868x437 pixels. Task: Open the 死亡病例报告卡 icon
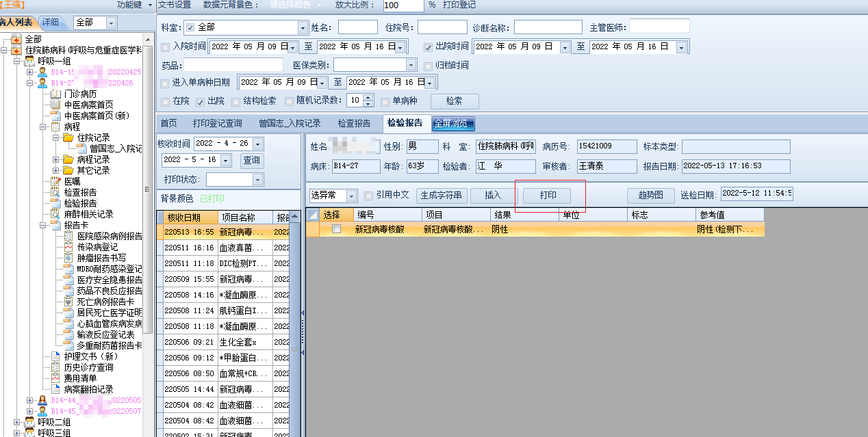point(68,302)
